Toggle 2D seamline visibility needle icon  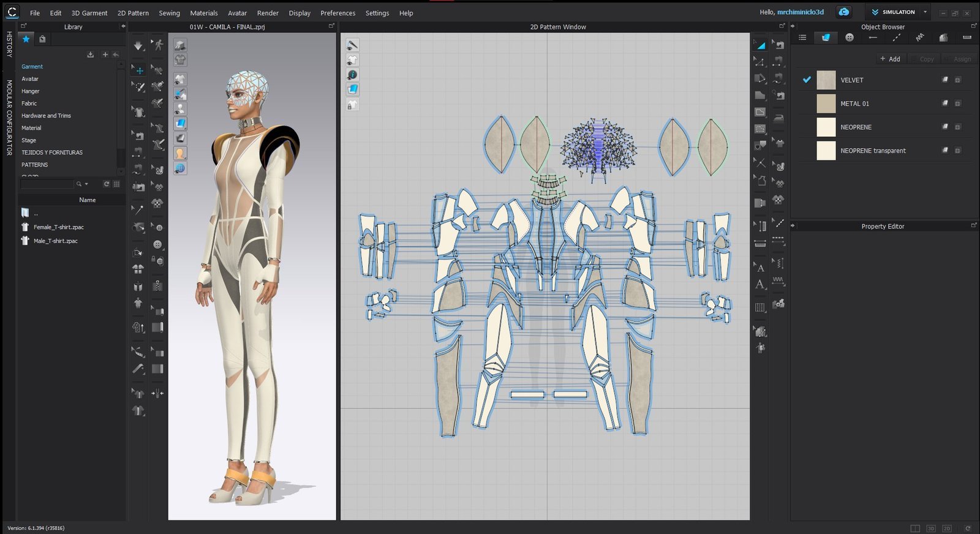tap(352, 45)
